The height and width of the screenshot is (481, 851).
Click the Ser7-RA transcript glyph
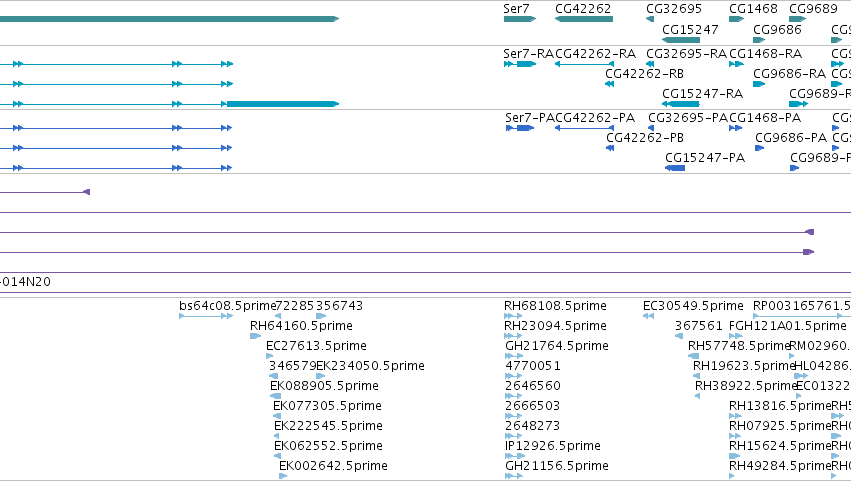[x=520, y=64]
